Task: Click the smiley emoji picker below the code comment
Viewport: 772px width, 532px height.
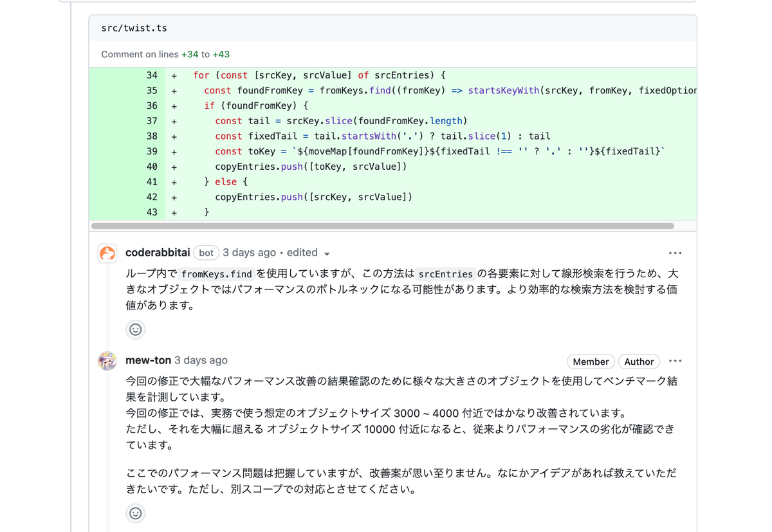Action: (x=135, y=329)
